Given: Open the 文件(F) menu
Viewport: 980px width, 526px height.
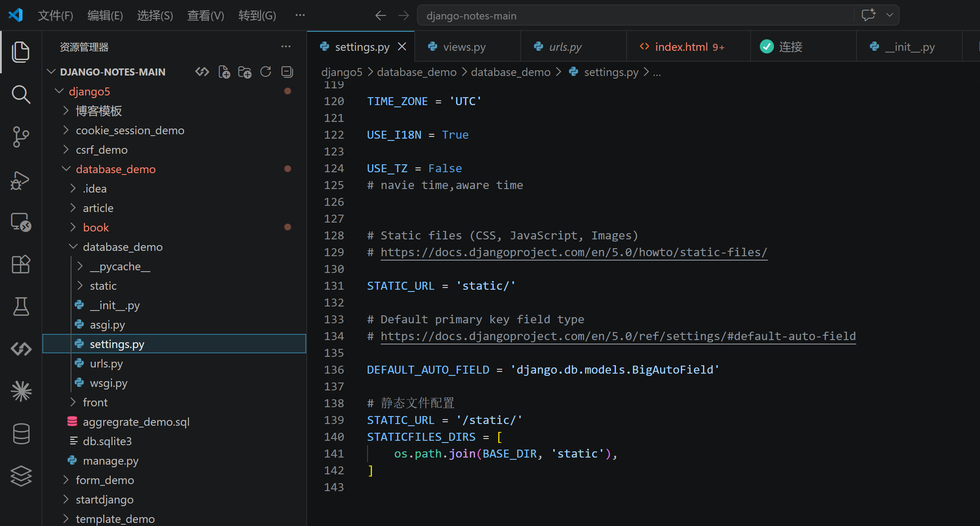Looking at the screenshot, I should [x=55, y=15].
